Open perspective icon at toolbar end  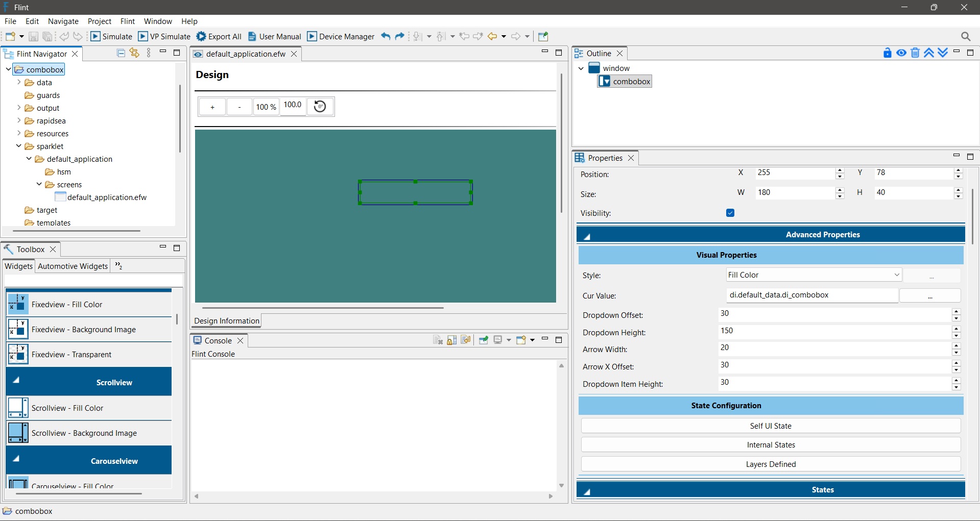tap(543, 36)
